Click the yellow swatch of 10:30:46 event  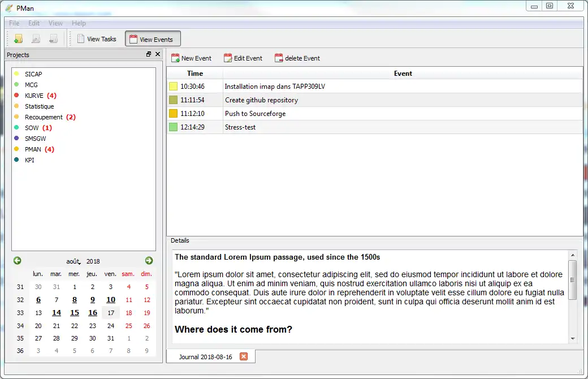tap(173, 87)
